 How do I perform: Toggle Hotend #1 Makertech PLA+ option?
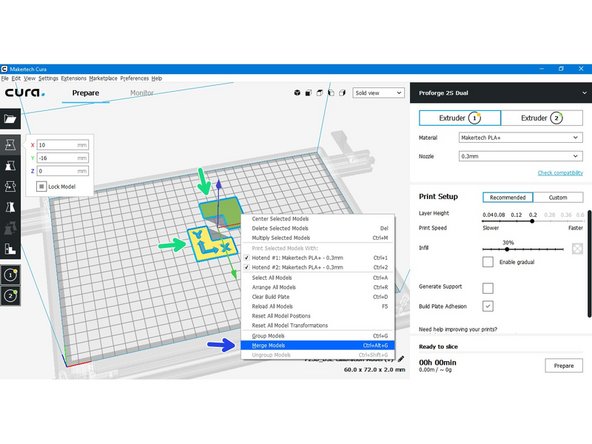coord(318,258)
